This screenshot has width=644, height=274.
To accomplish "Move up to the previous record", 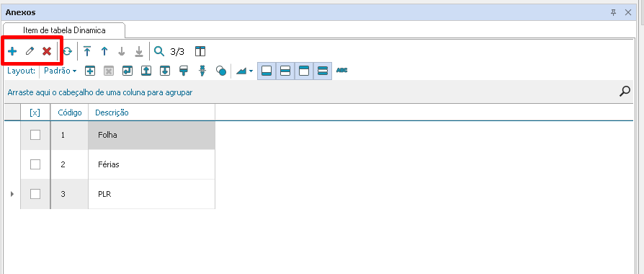I will point(104,51).
